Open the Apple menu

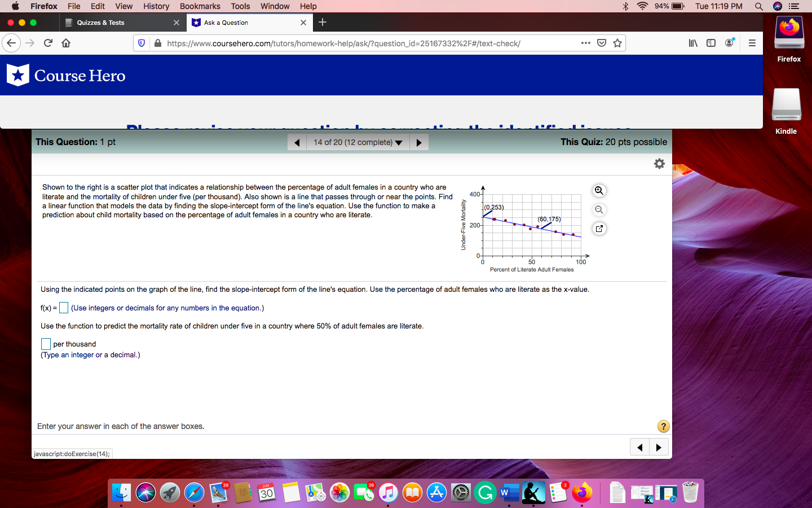(15, 6)
